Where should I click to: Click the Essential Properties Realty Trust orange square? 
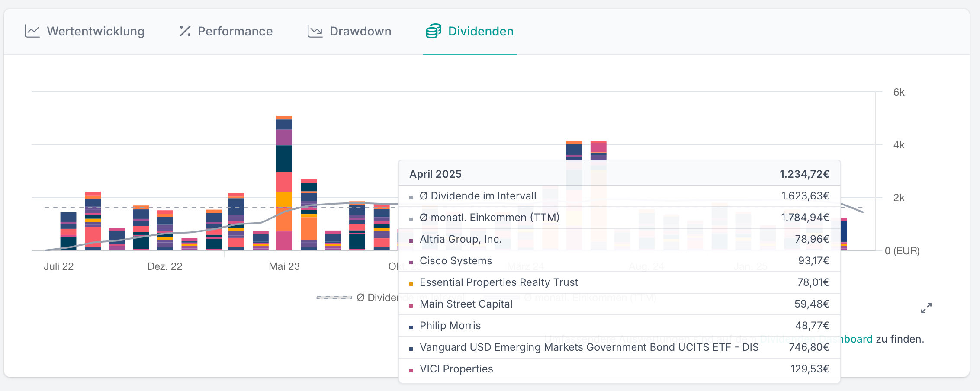click(x=411, y=284)
